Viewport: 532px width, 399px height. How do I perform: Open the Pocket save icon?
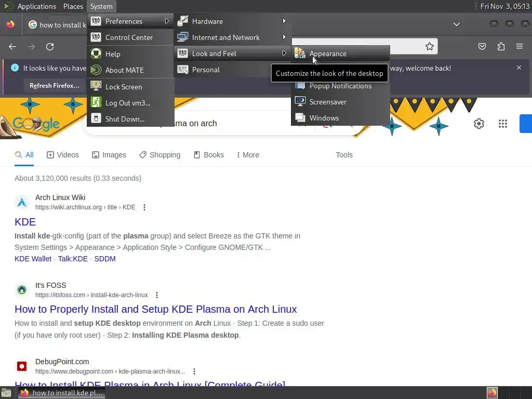click(x=482, y=46)
